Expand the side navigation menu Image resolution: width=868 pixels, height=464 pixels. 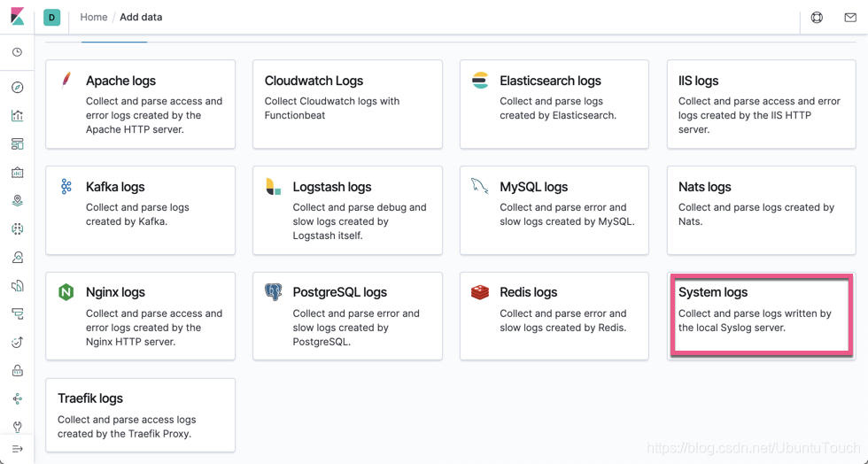(x=17, y=449)
